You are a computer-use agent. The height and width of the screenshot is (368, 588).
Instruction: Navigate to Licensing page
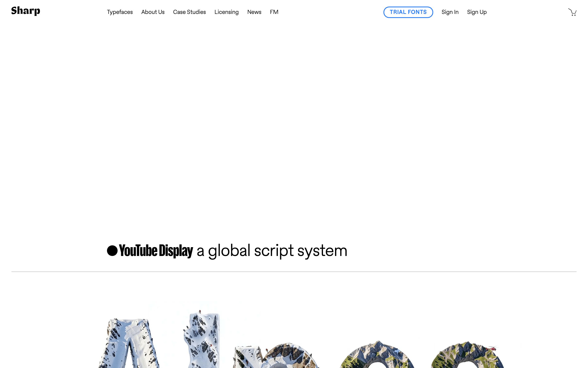pyautogui.click(x=226, y=12)
